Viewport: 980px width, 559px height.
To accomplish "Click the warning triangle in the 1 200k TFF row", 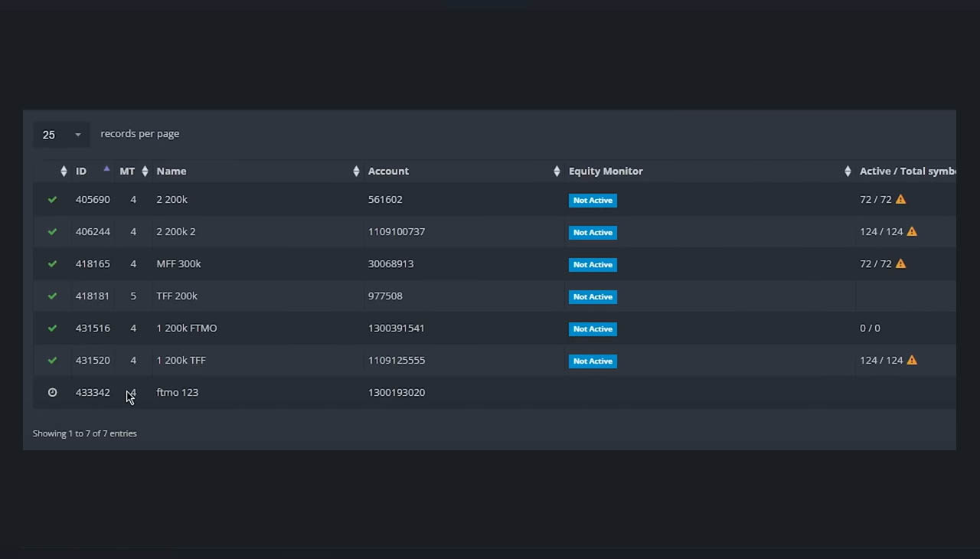I will [912, 360].
